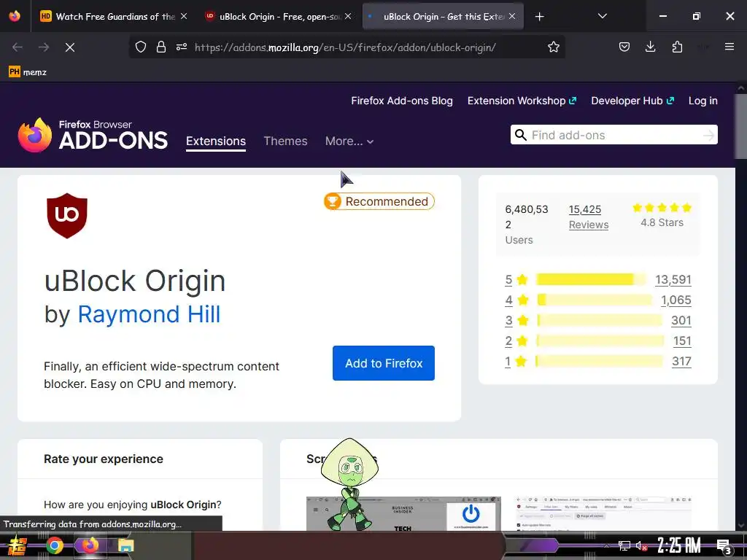Bookmark this page with the star icon
The image size is (747, 560).
tap(553, 47)
